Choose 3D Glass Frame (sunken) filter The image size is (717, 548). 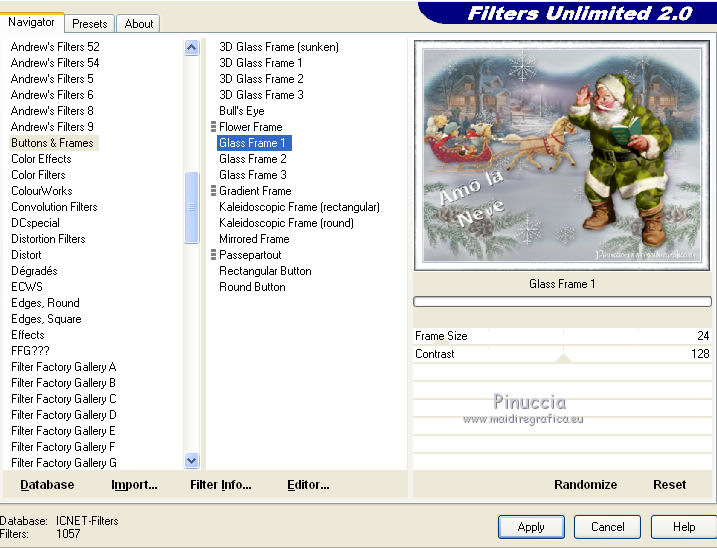(x=279, y=47)
